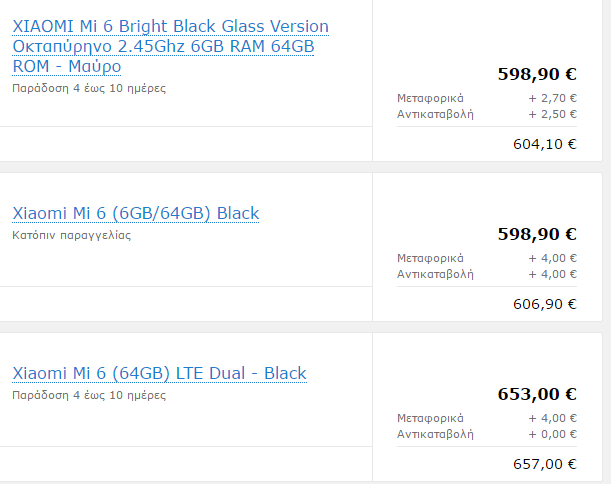611x484 pixels.
Task: Click the first listing's Παράδοση 4 έως 10 ημέρες text
Action: point(89,88)
